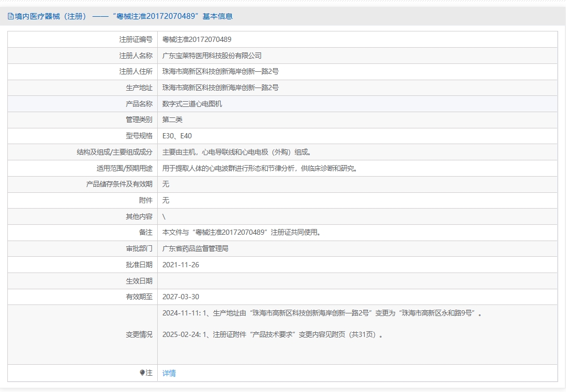Click the backslash value in 其他内容 row
Image resolution: width=566 pixels, height=392 pixels.
164,216
